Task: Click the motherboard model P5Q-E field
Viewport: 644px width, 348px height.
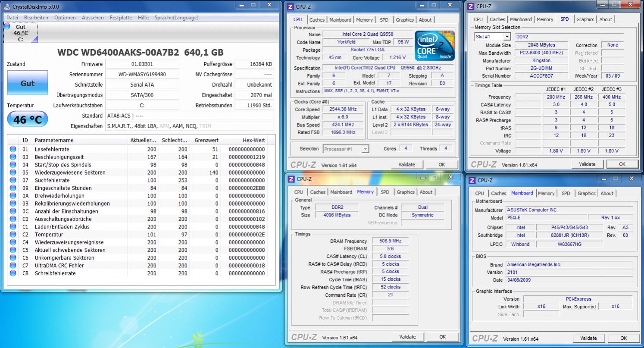Action: click(x=546, y=218)
